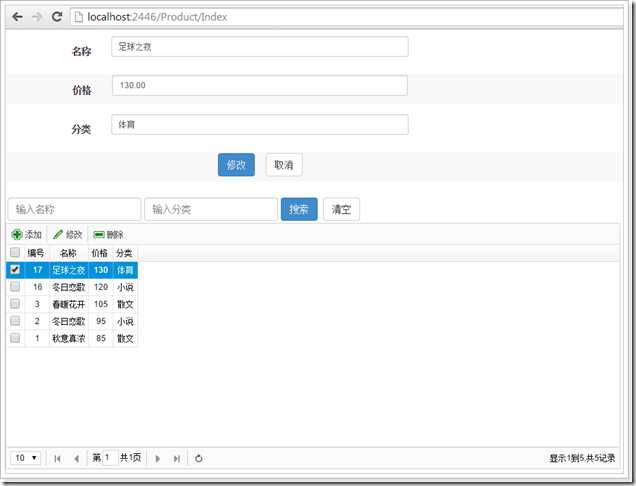Select the 足球之夜 cell
636x486 pixels.
(69, 270)
